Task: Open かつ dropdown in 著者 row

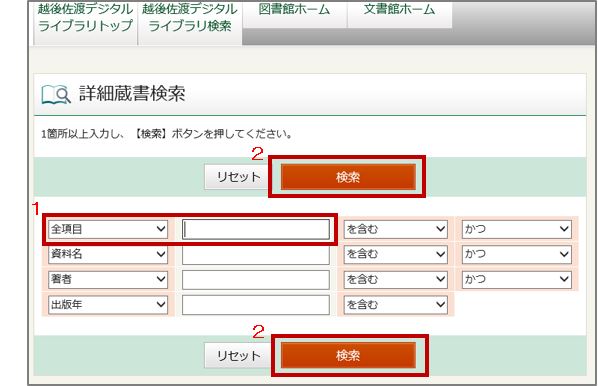Action: coord(516,280)
